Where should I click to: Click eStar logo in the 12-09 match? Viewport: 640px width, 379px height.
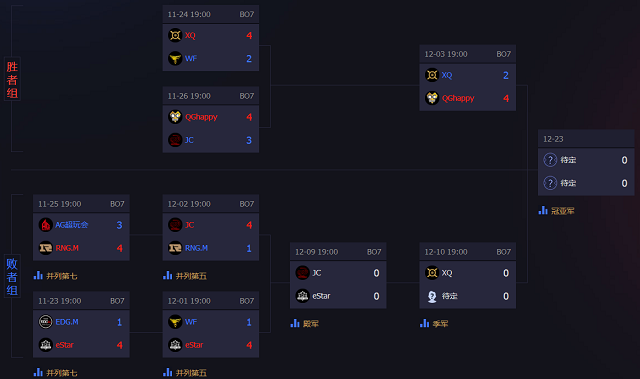point(302,296)
